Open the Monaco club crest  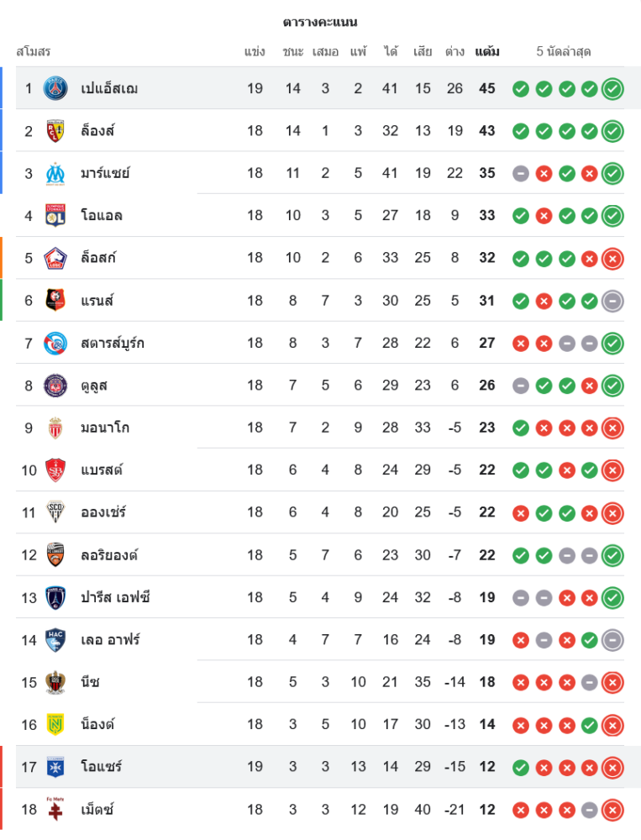coord(55,428)
